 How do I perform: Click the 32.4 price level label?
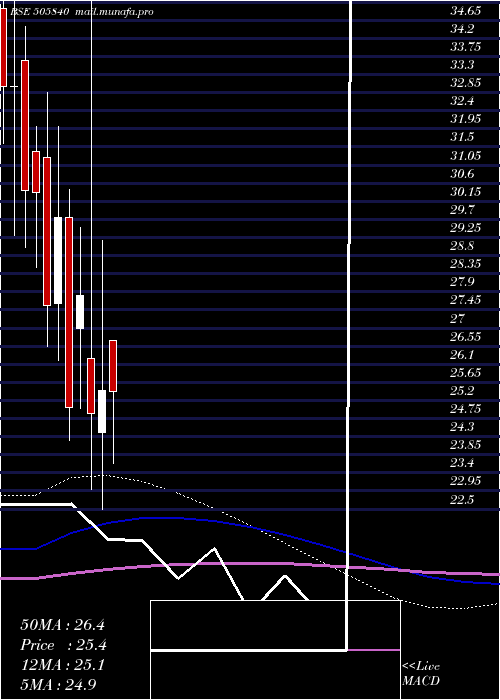tap(462, 101)
